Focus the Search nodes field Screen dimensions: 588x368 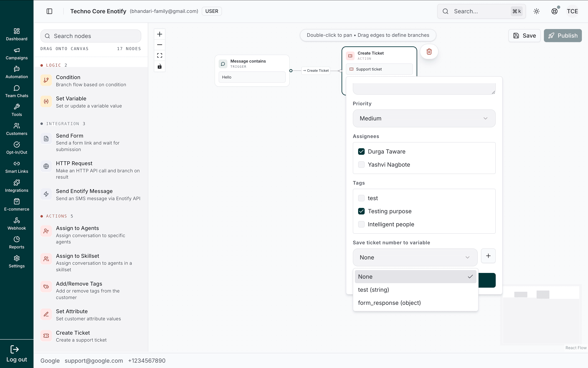(x=91, y=36)
